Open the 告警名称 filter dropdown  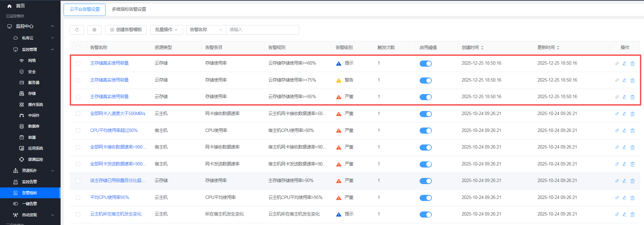206,30
